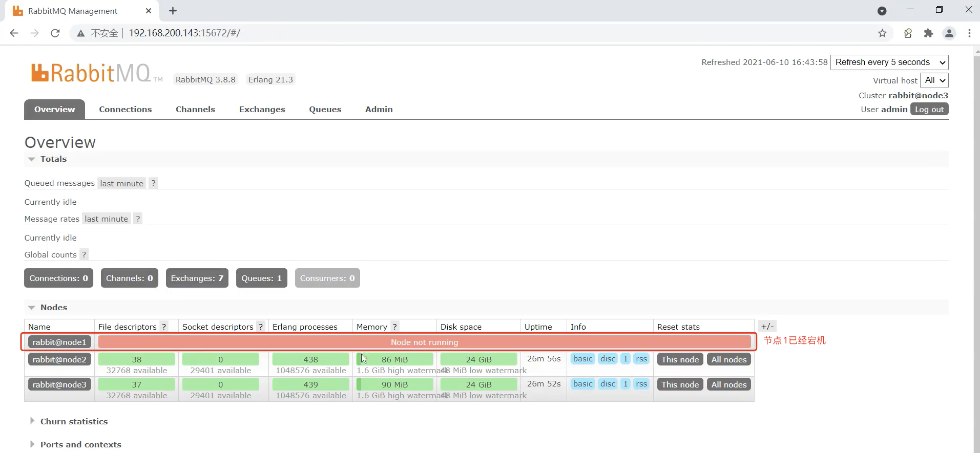
Task: Bookmark this page with the star icon
Action: [882, 33]
